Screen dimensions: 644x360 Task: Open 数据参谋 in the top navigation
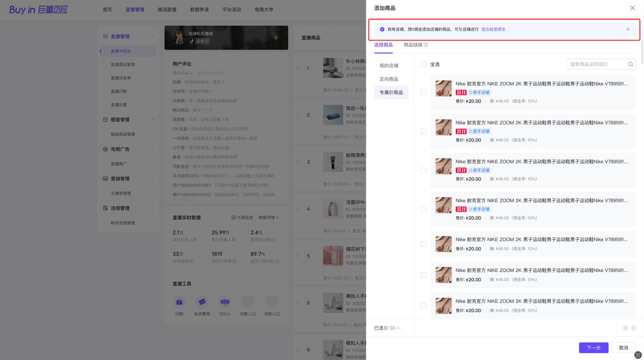[199, 10]
